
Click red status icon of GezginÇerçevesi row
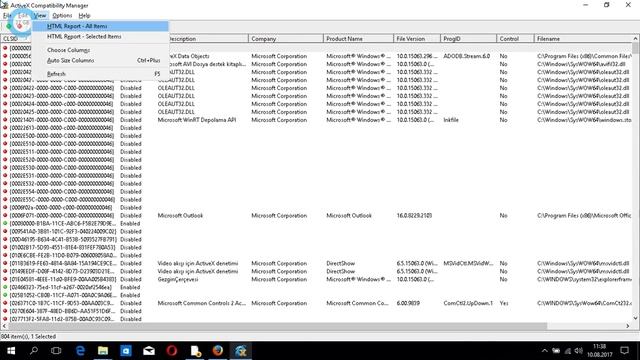pyautogui.click(x=5, y=279)
